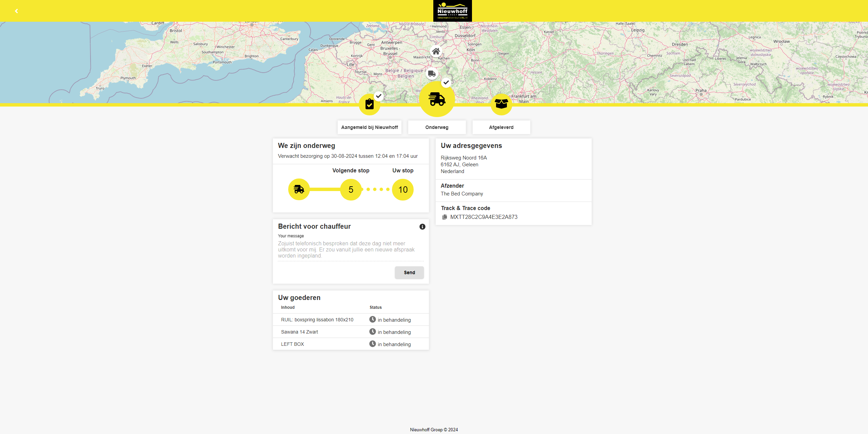Click the home marker on the map
This screenshot has height=434, width=868.
[x=436, y=51]
